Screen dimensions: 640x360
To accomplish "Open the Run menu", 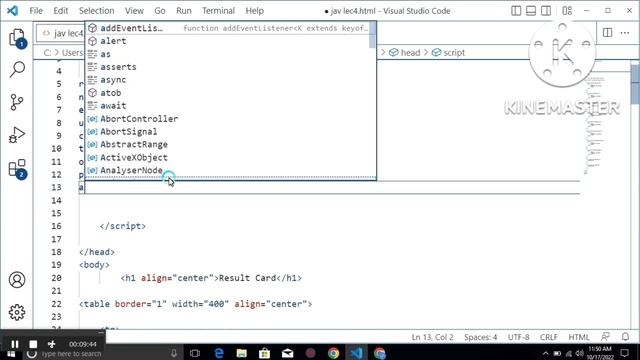I will (184, 11).
